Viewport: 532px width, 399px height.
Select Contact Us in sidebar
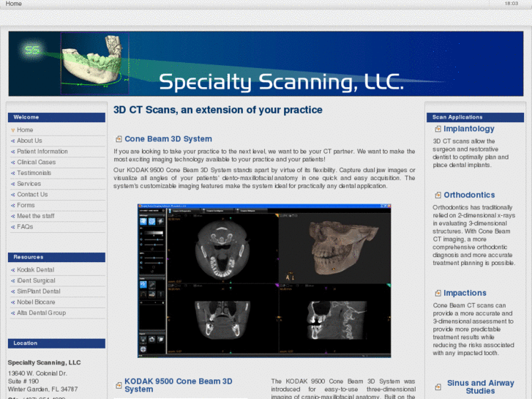(x=32, y=195)
